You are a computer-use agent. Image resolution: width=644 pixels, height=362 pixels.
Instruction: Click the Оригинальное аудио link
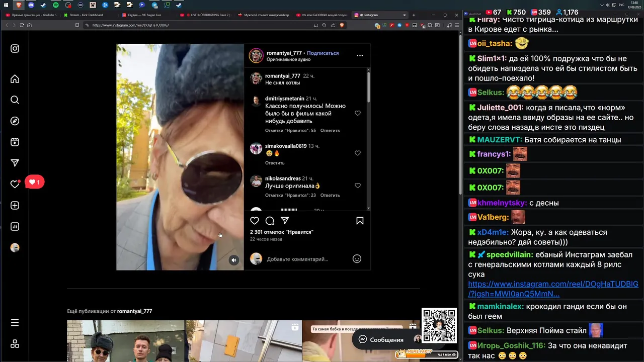[288, 59]
